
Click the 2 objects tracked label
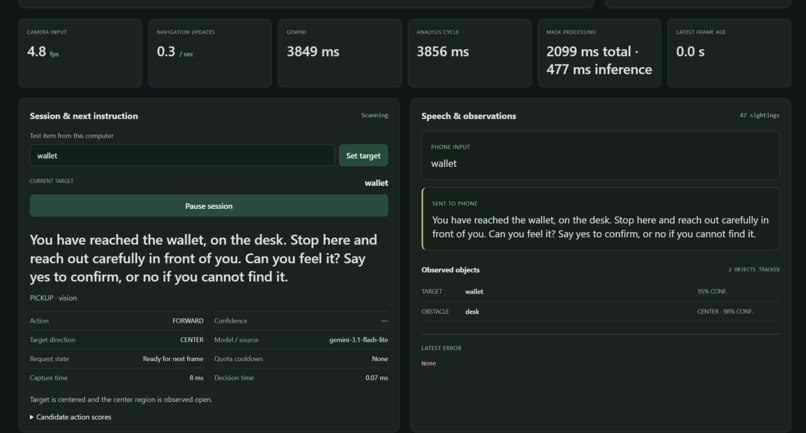(x=754, y=269)
